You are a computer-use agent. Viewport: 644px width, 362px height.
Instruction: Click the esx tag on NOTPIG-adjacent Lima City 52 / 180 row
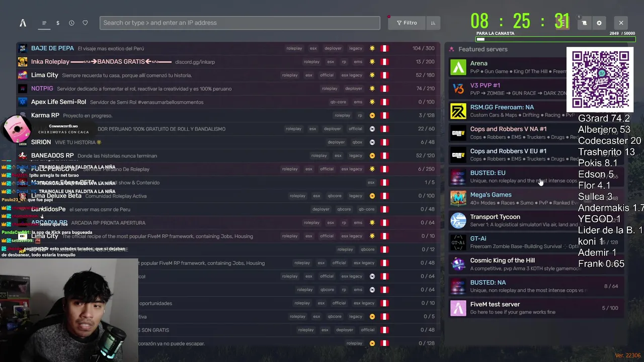pyautogui.click(x=308, y=75)
